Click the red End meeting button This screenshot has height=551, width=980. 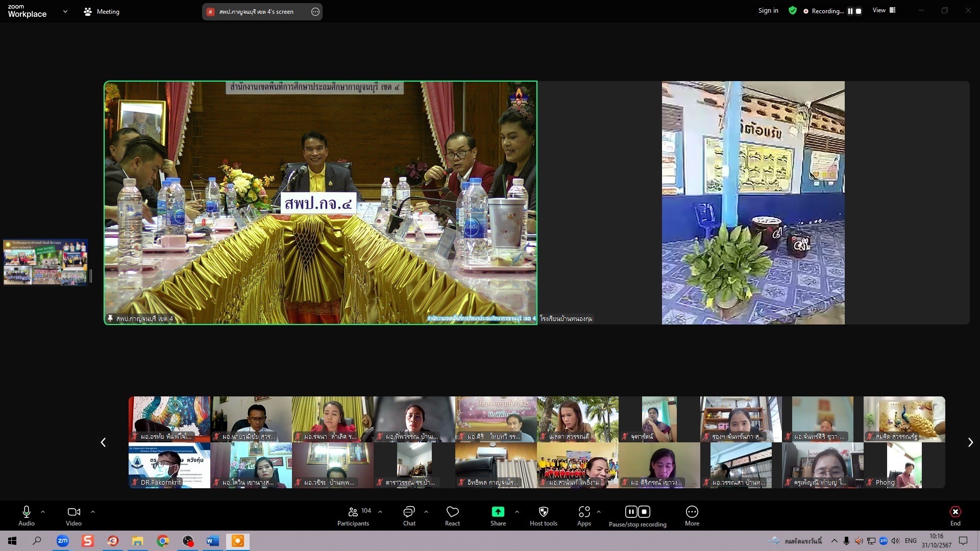(955, 516)
